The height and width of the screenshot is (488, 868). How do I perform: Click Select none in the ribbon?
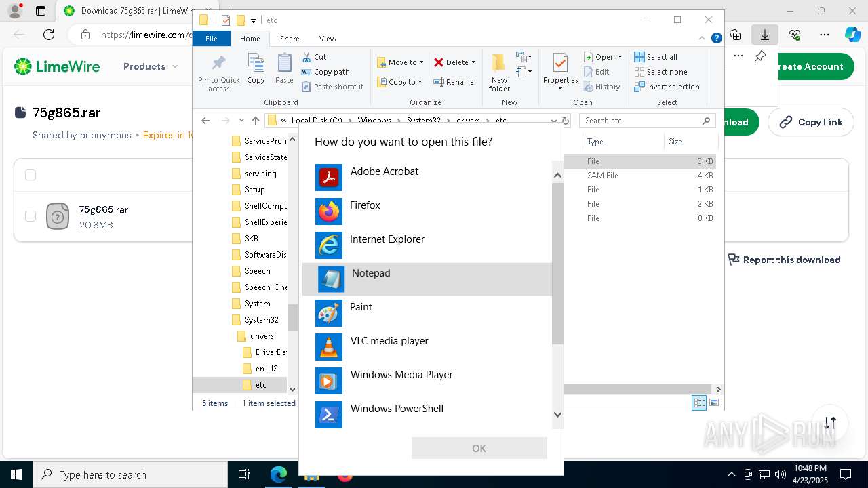click(660, 72)
